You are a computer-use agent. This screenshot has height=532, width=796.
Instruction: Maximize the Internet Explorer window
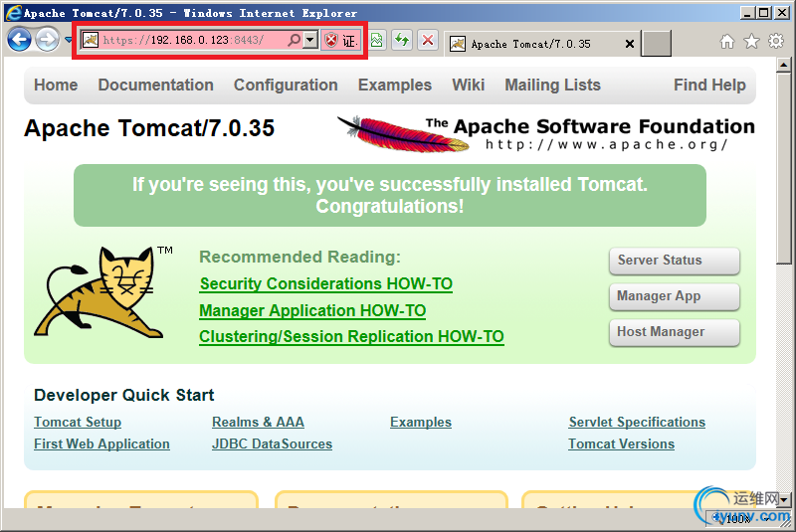click(x=763, y=13)
